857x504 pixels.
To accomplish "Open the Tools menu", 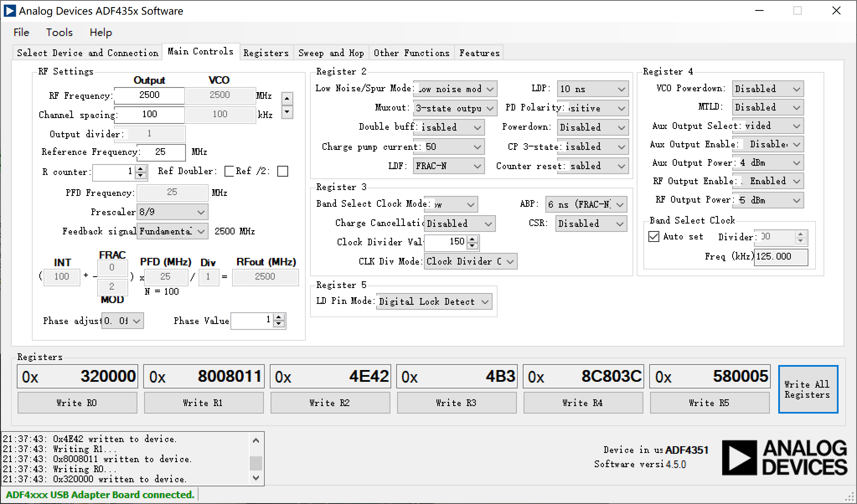I will point(59,32).
